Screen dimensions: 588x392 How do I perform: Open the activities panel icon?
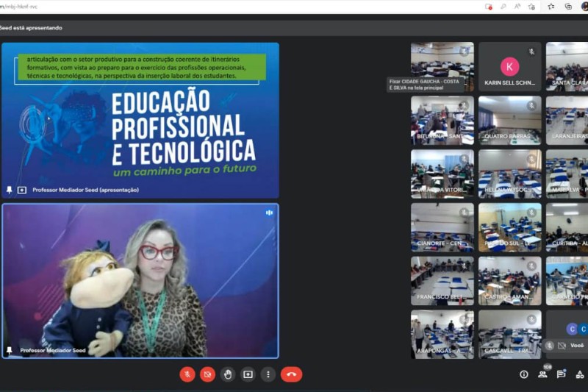coord(580,374)
